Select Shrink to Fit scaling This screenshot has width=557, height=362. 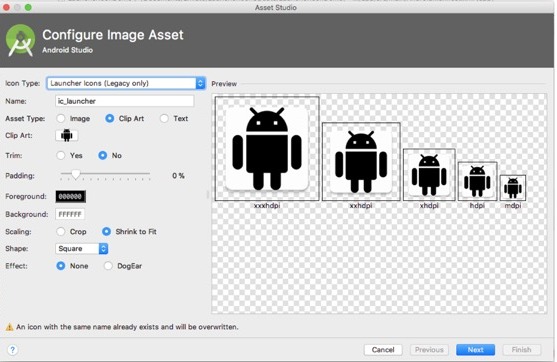pos(106,232)
